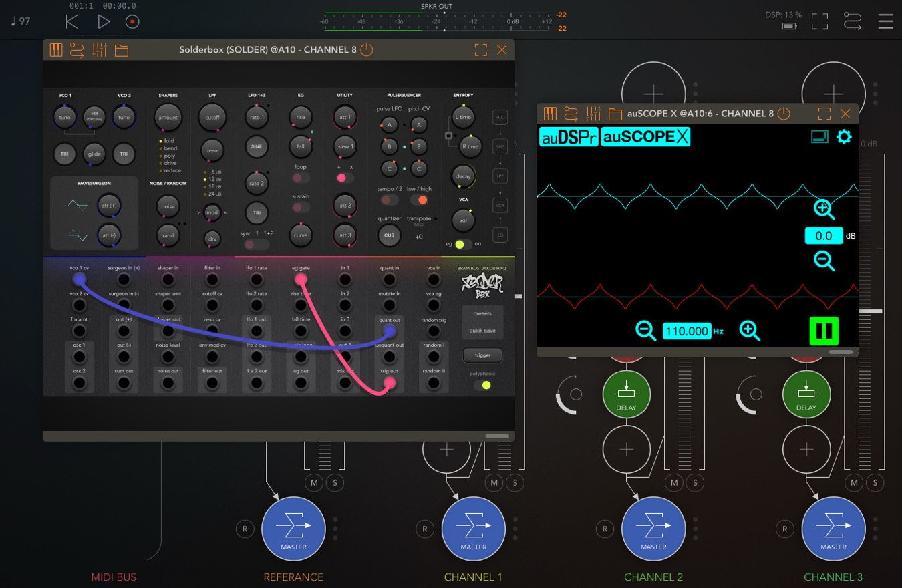Open the DELAY node on CHANNEL 2
The width and height of the screenshot is (902, 588).
pyautogui.click(x=627, y=394)
